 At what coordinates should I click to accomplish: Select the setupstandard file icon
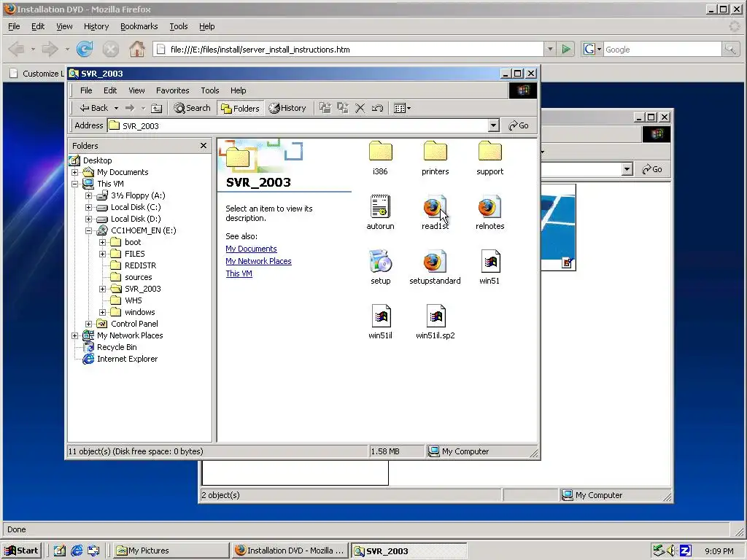click(435, 261)
